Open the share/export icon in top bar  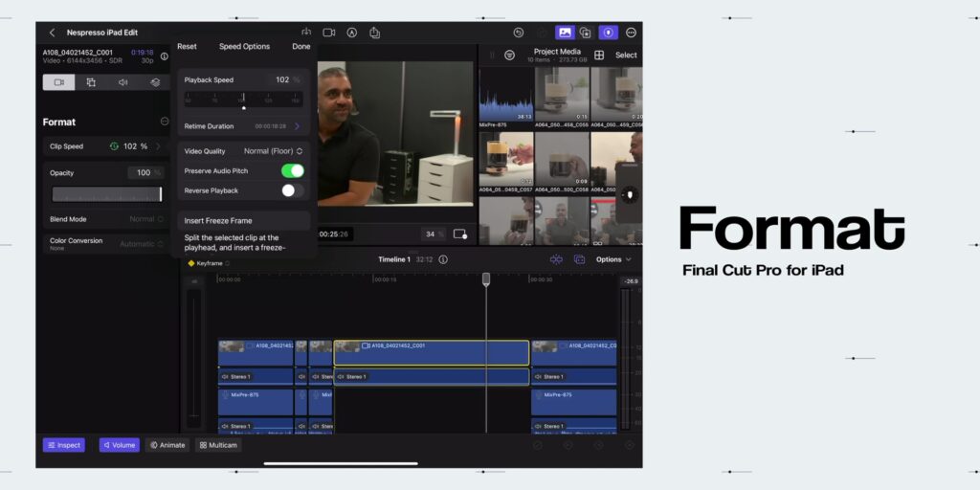click(374, 33)
